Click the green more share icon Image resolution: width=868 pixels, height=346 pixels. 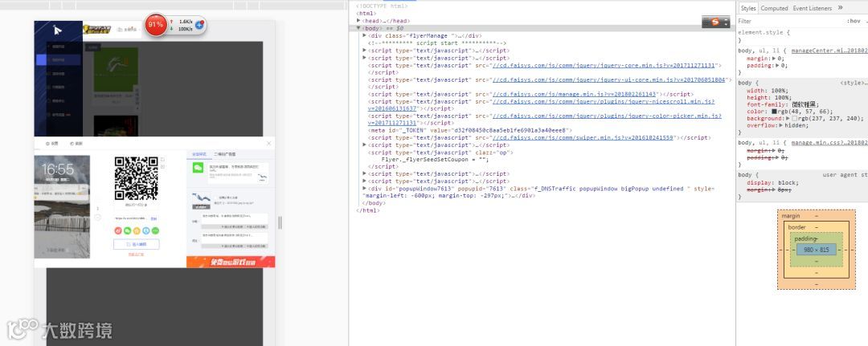156,230
